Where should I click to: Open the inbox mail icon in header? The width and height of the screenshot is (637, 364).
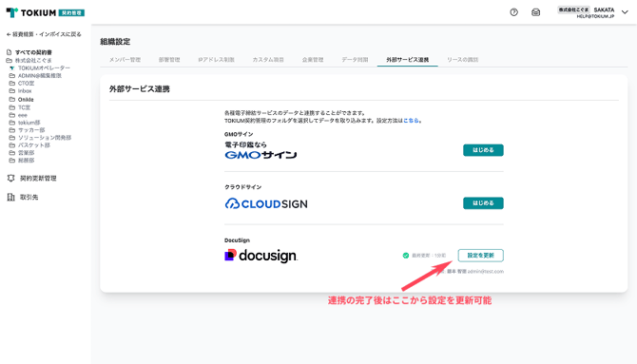536,12
